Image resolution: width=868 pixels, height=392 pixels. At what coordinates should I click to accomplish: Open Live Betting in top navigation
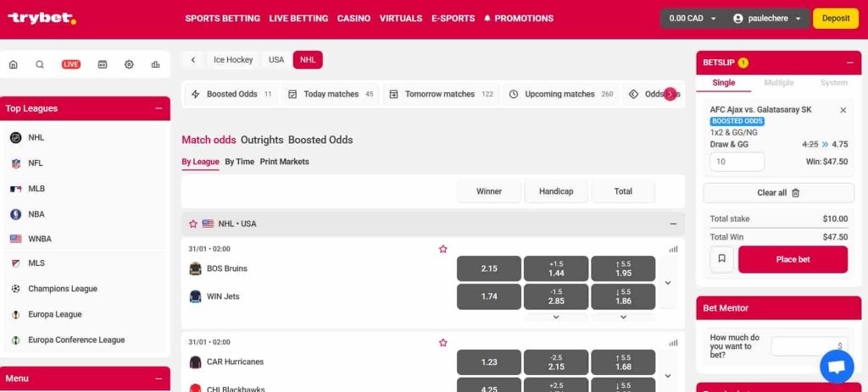[298, 19]
